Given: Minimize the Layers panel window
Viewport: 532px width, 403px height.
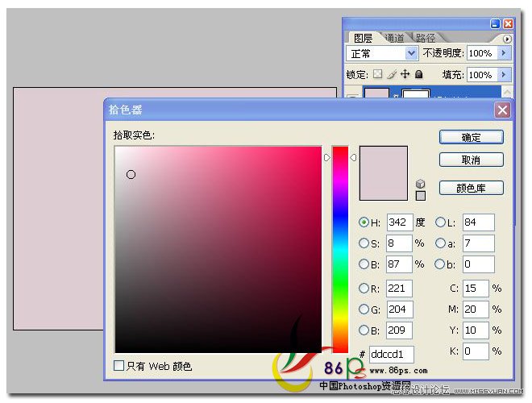Looking at the screenshot, I should coord(496,23).
